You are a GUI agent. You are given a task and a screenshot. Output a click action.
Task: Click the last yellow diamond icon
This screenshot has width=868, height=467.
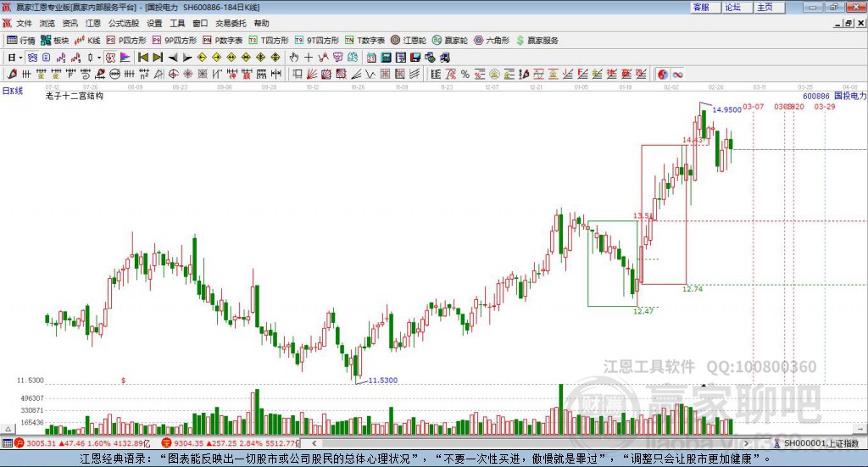click(275, 58)
